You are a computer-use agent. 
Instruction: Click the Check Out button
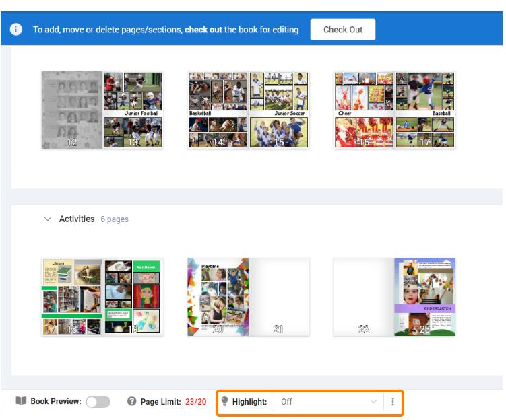[343, 30]
